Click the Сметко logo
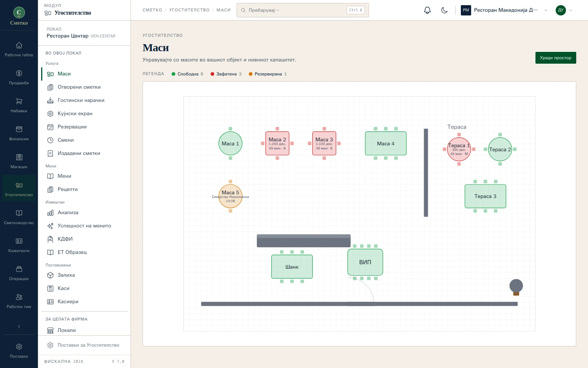Image resolution: width=588 pixels, height=368 pixels. (x=19, y=16)
